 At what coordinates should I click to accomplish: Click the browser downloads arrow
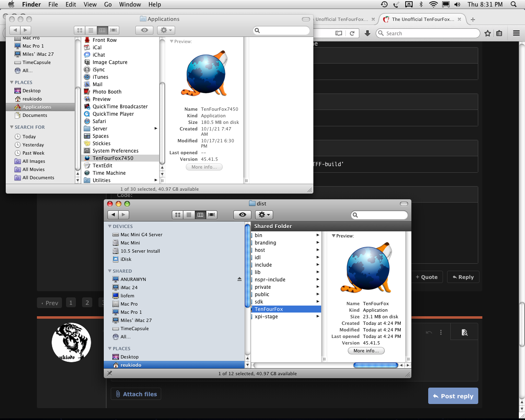click(x=367, y=34)
